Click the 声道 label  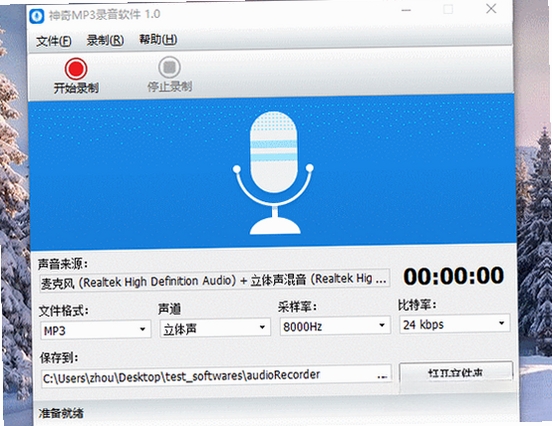169,309
